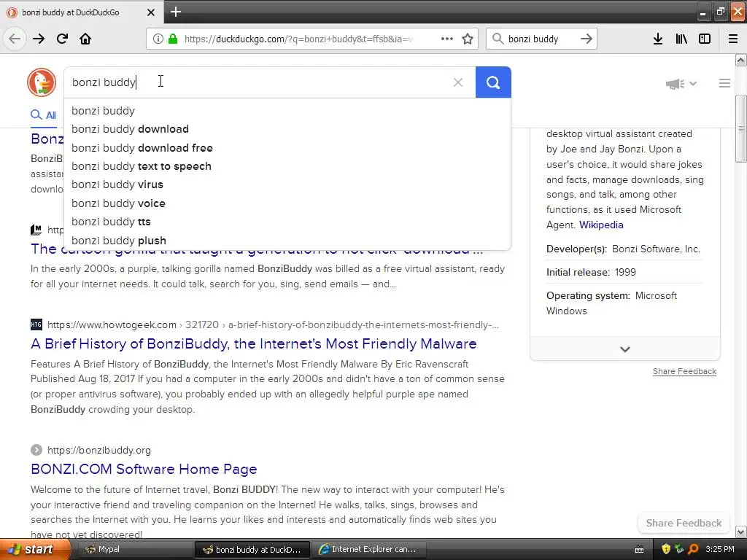Toggle the sidebar view icon

[x=705, y=39]
